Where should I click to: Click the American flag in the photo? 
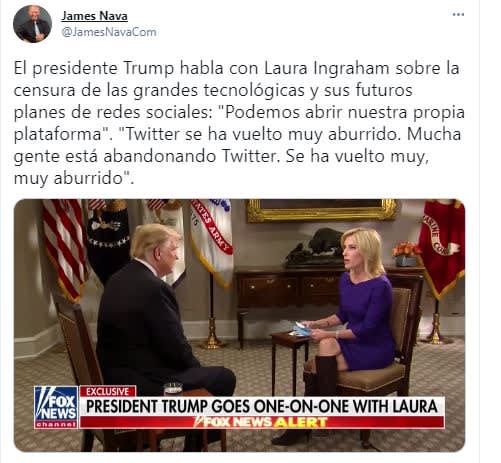click(63, 248)
